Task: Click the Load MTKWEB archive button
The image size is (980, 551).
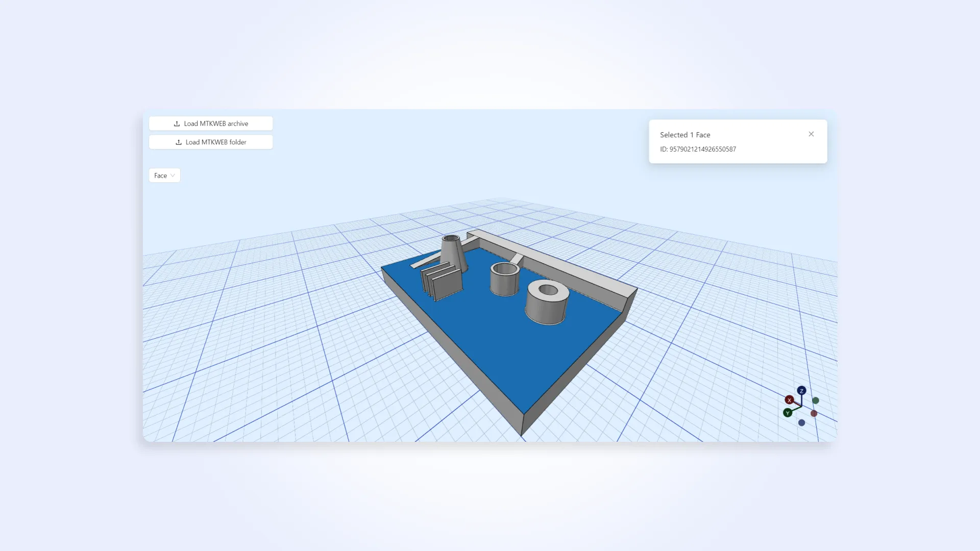Action: pyautogui.click(x=210, y=123)
